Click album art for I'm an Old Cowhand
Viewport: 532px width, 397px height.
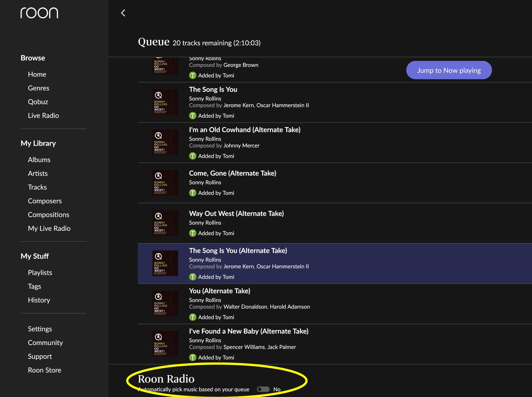[x=165, y=142]
